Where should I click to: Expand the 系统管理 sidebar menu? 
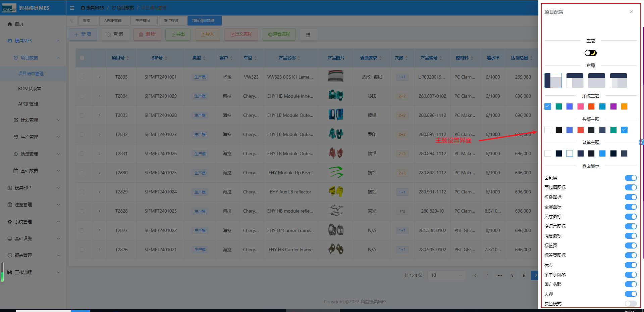click(33, 222)
